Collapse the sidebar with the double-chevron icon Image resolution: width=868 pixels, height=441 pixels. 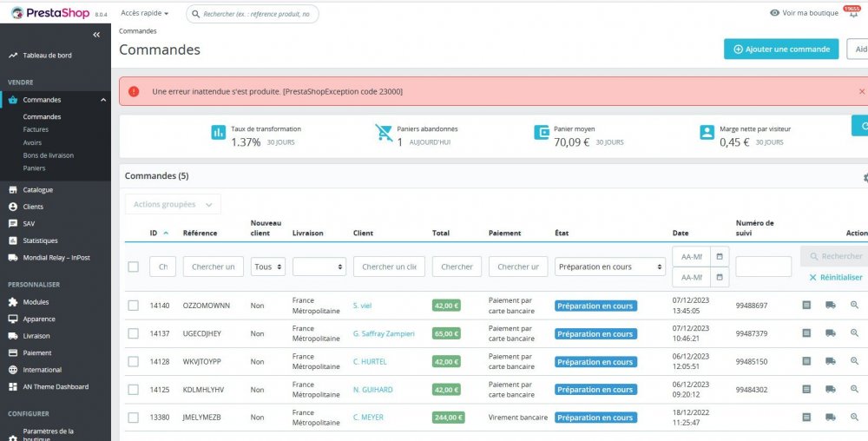(96, 35)
